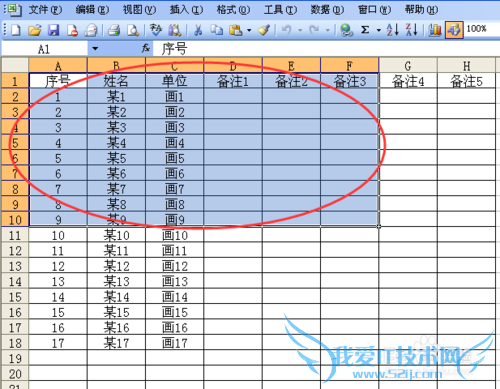Click the 序号 header cell
Screen dimensions: 500x389
[x=58, y=81]
